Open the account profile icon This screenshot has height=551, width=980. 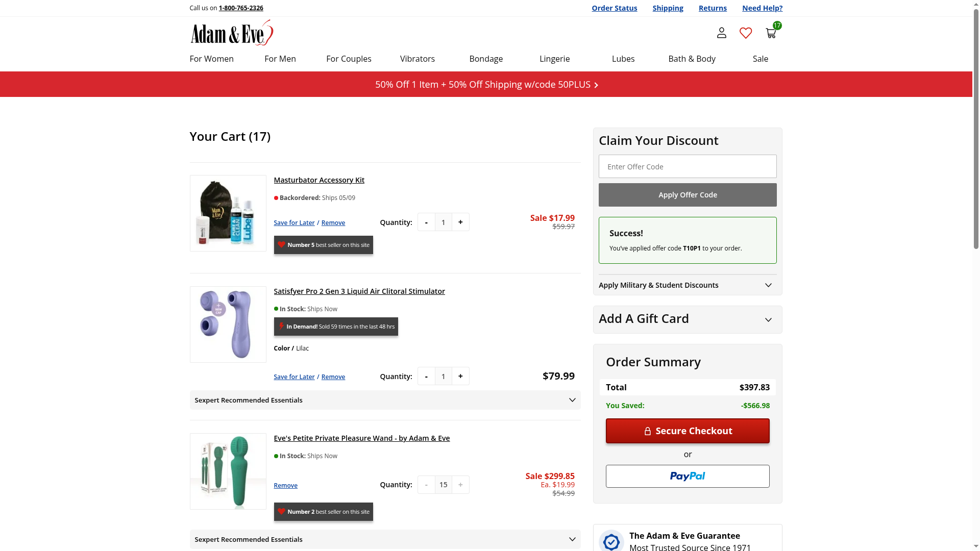[721, 33]
